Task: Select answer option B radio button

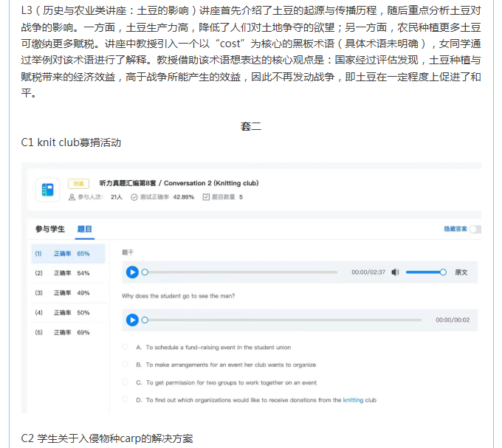Action: click(x=125, y=365)
